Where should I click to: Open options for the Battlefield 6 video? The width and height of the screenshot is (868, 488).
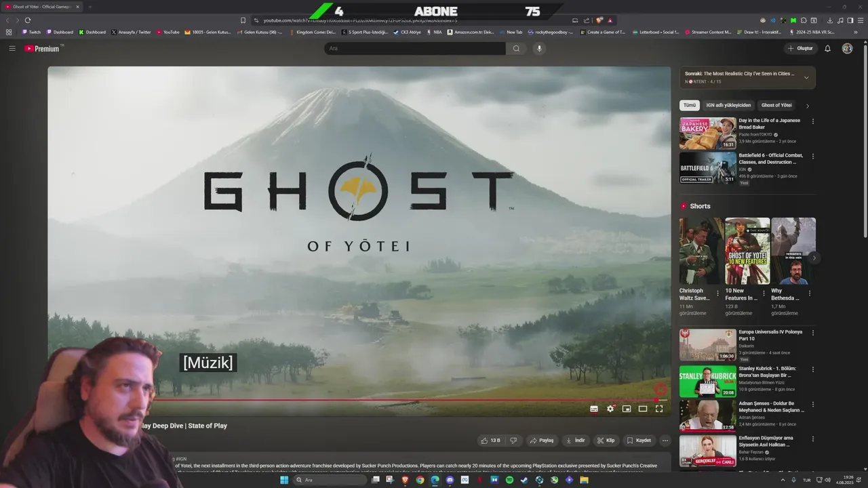813,156
